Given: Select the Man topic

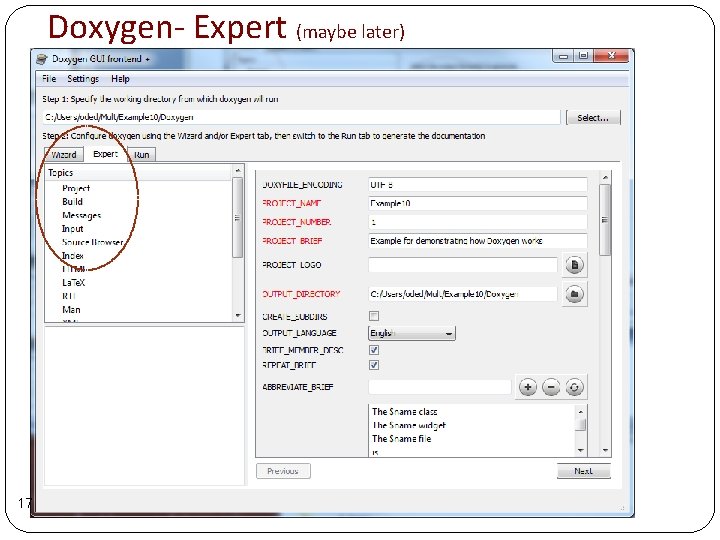Looking at the screenshot, I should [x=71, y=309].
